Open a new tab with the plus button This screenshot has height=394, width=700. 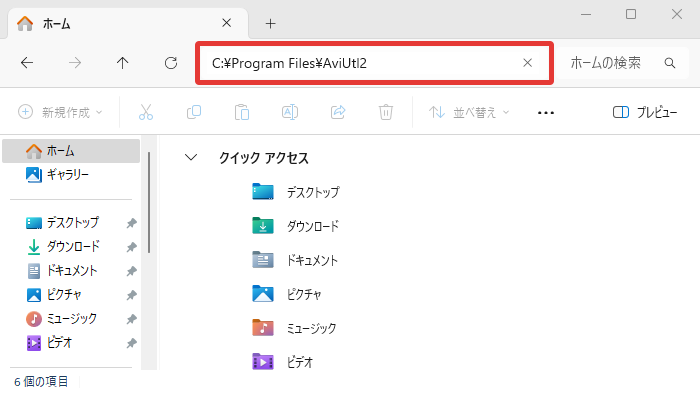(271, 24)
